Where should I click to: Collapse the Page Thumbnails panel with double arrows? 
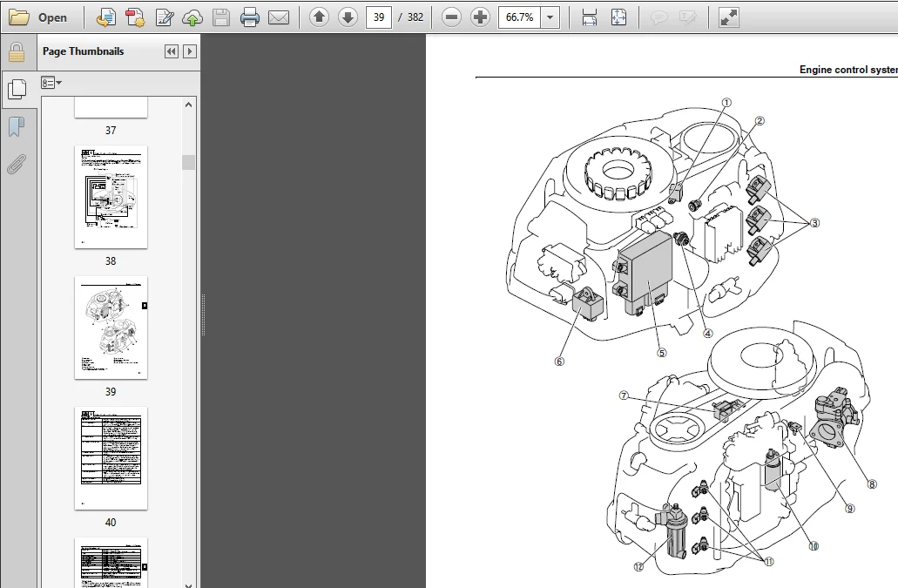[171, 51]
